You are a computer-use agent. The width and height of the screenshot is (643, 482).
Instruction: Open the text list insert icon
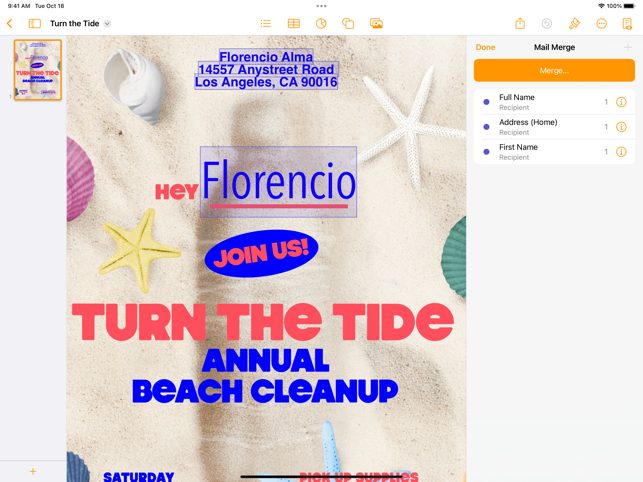266,23
